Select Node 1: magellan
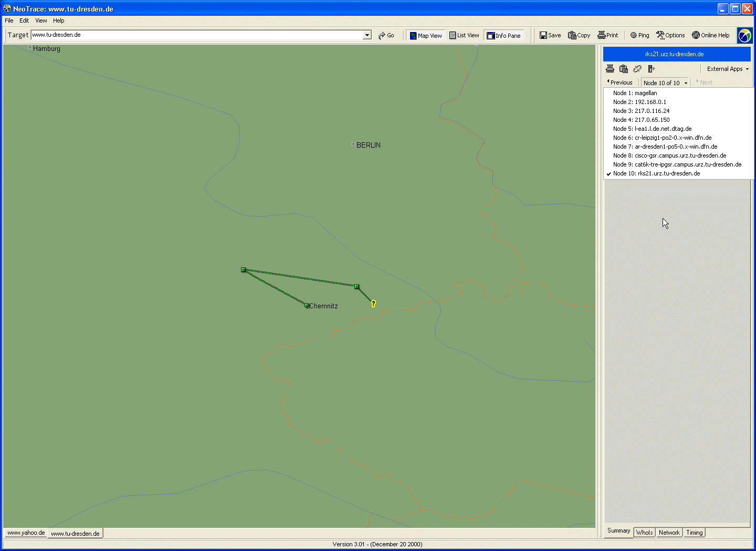 coord(678,93)
